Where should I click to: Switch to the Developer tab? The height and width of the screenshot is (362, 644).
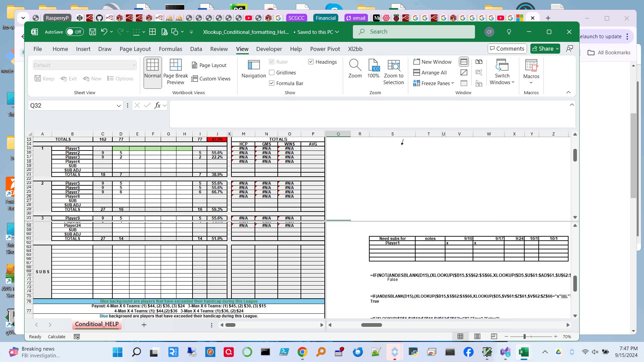[x=269, y=49]
